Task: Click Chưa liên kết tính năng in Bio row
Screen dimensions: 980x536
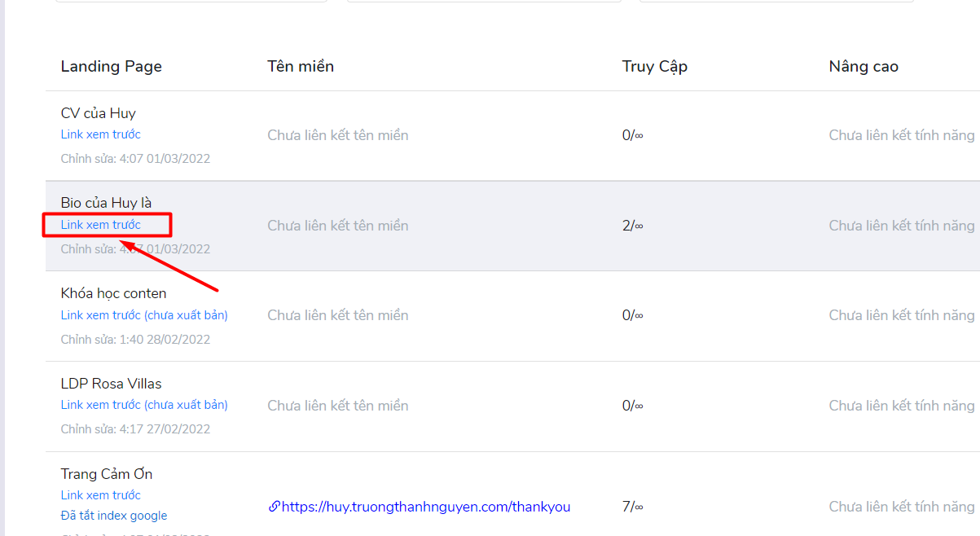Action: pyautogui.click(x=902, y=226)
